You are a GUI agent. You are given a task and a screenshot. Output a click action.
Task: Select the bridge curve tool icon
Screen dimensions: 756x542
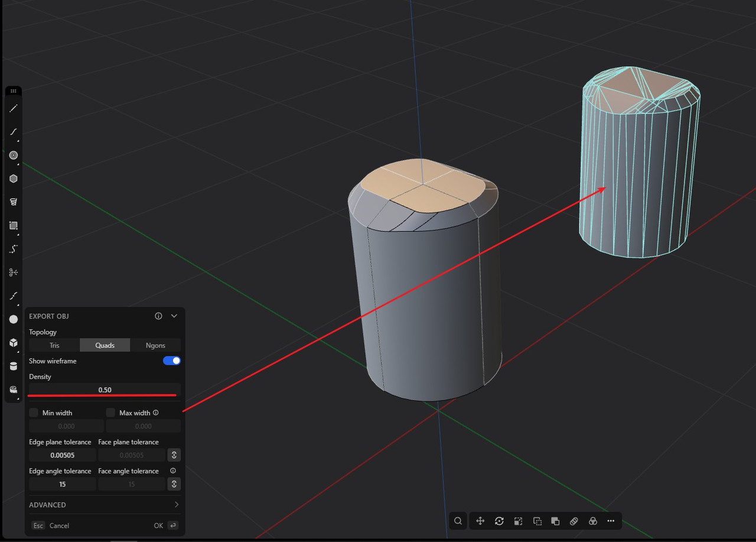coord(14,296)
